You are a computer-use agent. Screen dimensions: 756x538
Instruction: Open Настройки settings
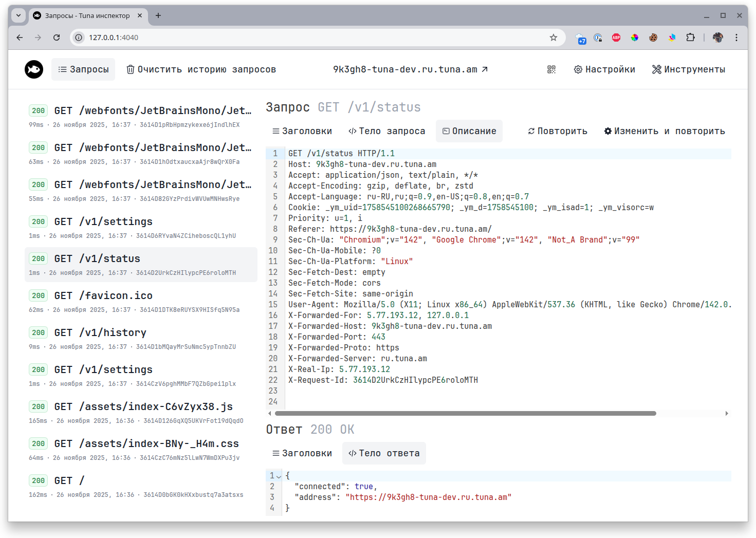pyautogui.click(x=604, y=69)
